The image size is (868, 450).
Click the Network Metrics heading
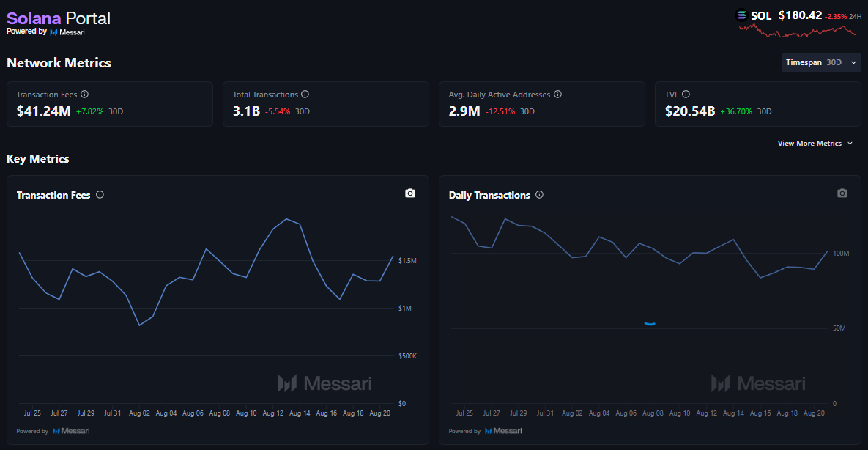pyautogui.click(x=59, y=62)
